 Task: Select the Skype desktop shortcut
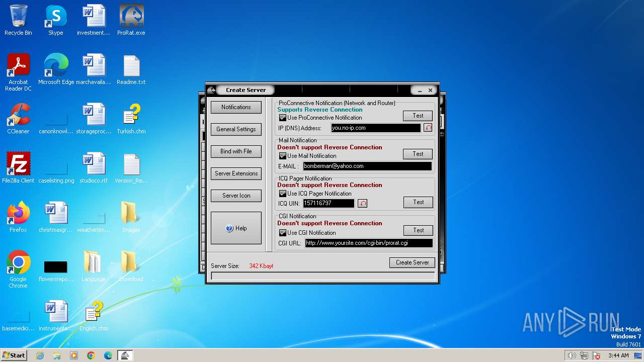pos(56,20)
